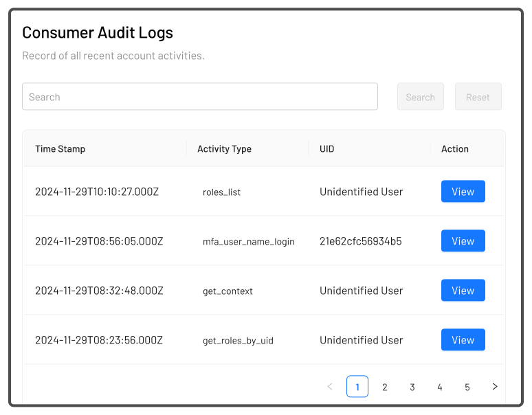Select the UID 21e62cfc56934b5 cell

(361, 241)
